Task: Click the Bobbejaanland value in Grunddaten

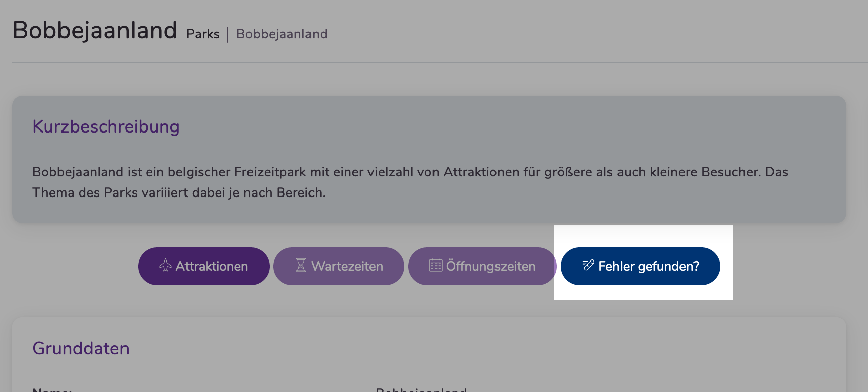Action: pyautogui.click(x=421, y=390)
